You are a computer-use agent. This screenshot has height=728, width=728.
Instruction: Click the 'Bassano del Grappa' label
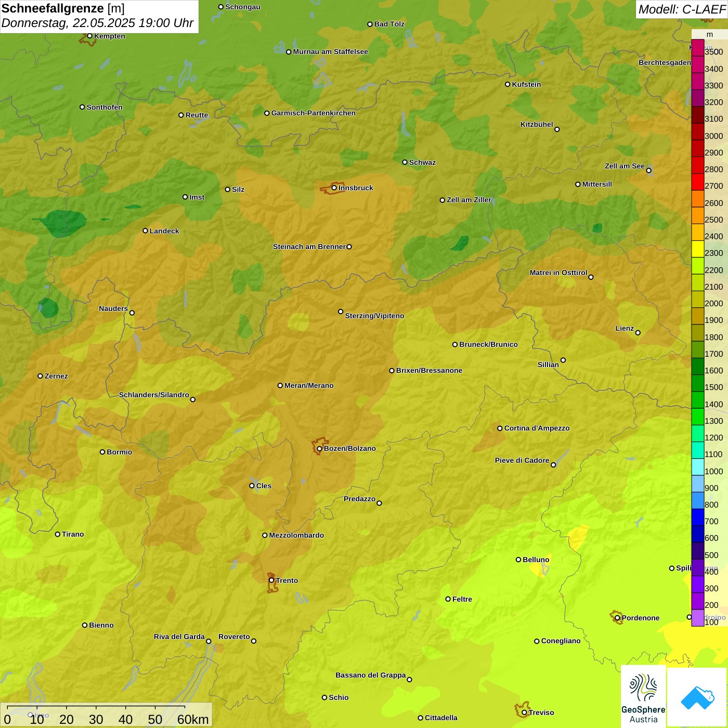click(x=371, y=675)
